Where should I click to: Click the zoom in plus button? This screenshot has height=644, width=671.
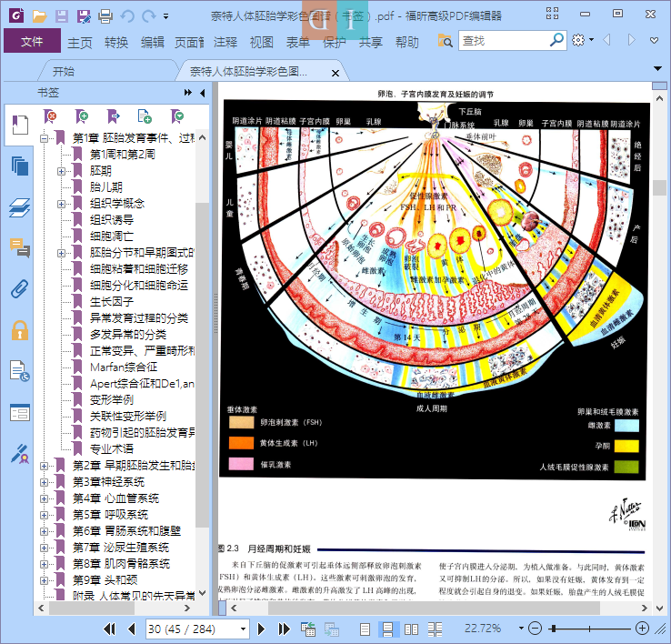pyautogui.click(x=642, y=629)
